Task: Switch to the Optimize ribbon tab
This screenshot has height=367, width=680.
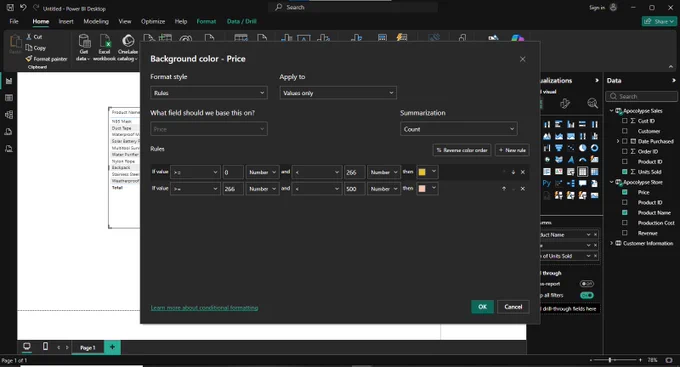Action: click(153, 21)
